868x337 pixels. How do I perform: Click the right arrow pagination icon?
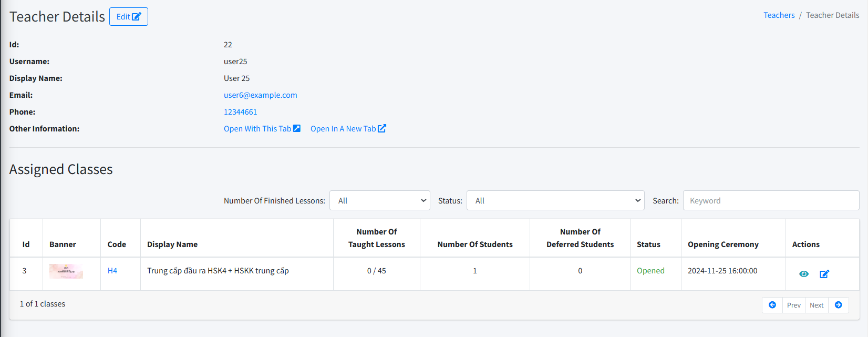coord(838,305)
